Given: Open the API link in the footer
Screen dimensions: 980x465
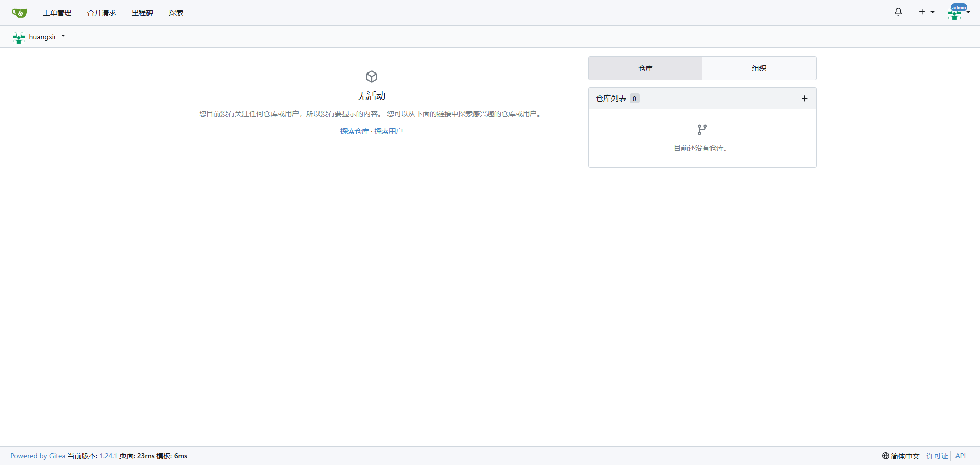Looking at the screenshot, I should (x=961, y=456).
